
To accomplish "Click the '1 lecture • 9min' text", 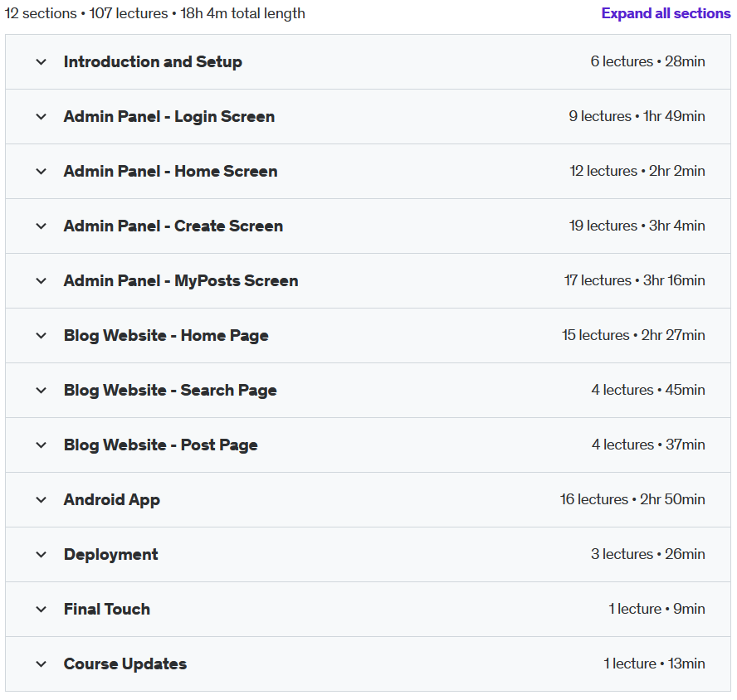I will (656, 609).
